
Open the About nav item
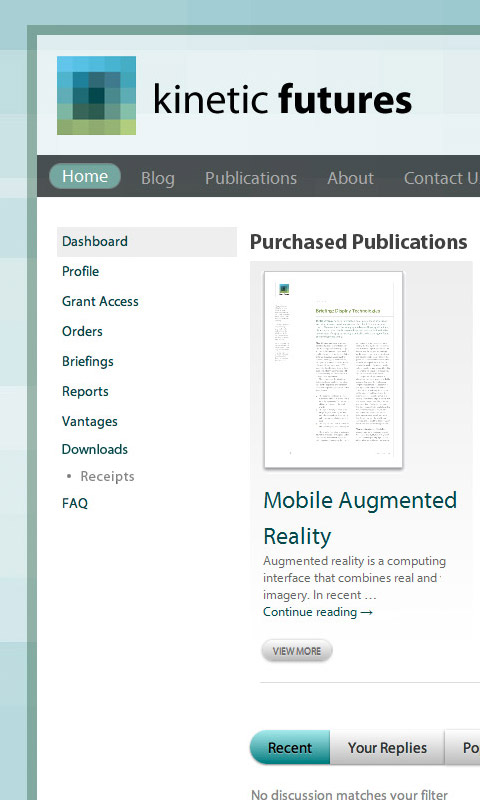pyautogui.click(x=350, y=178)
